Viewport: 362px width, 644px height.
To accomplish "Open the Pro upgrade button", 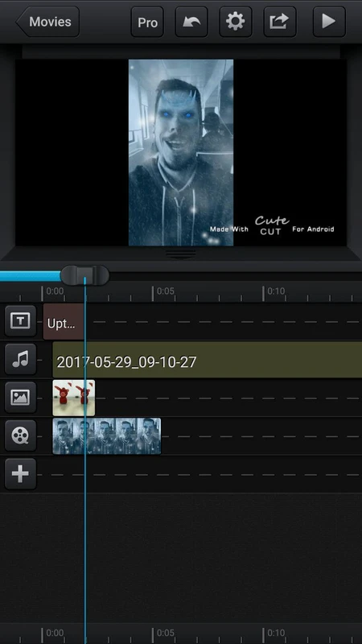I will click(147, 22).
